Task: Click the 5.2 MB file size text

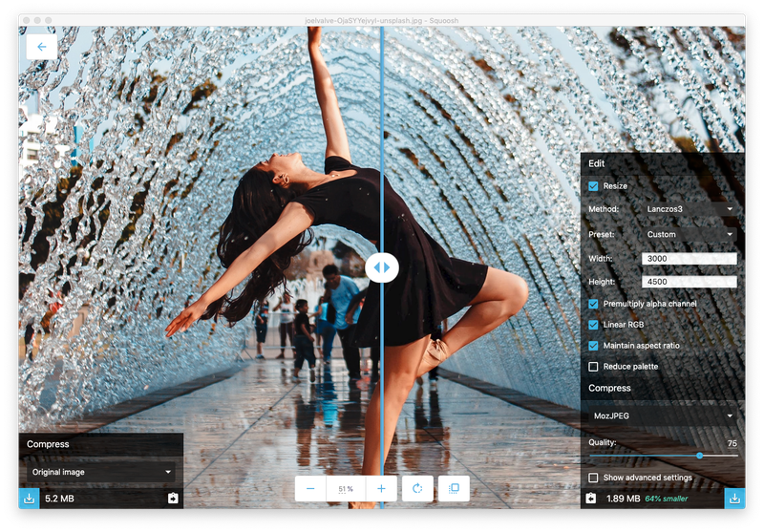Action: coord(59,499)
